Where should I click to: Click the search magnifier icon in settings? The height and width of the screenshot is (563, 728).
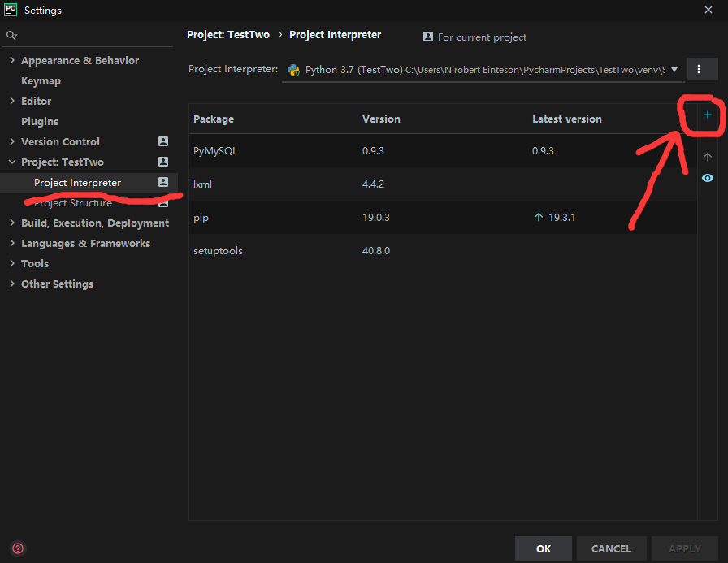11,36
